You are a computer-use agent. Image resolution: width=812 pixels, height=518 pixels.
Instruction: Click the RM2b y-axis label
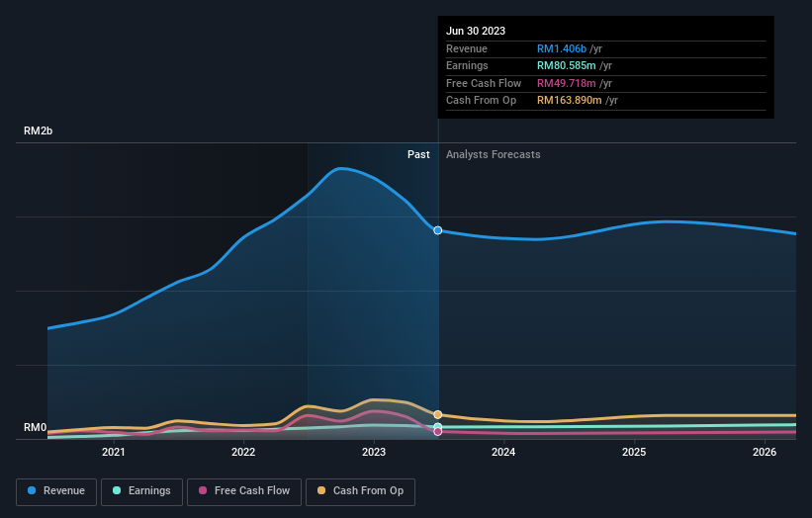[x=38, y=130]
